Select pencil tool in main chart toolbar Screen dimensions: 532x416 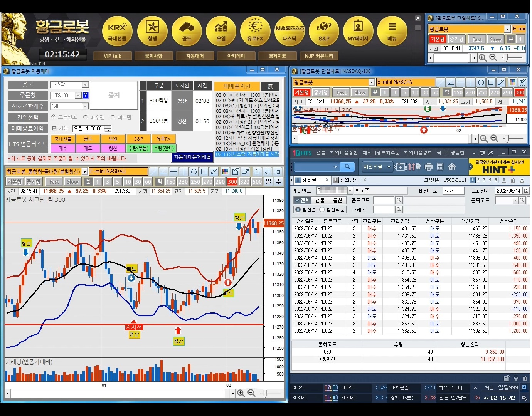coord(214,171)
